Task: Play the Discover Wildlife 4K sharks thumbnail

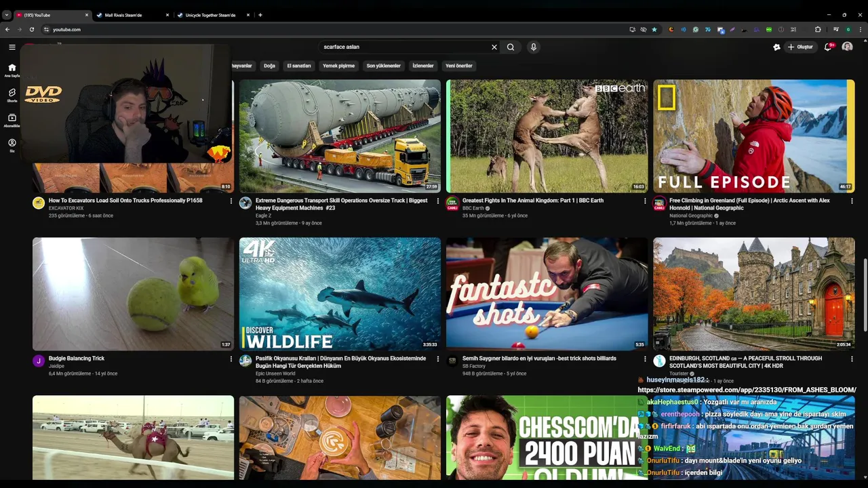Action: click(x=340, y=294)
